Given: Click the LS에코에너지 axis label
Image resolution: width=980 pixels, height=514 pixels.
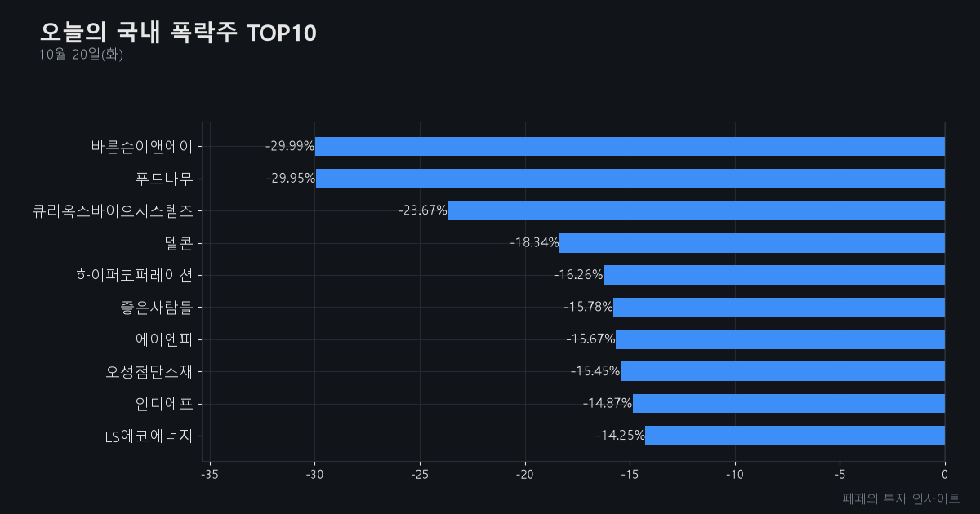Looking at the screenshot, I should point(149,436).
